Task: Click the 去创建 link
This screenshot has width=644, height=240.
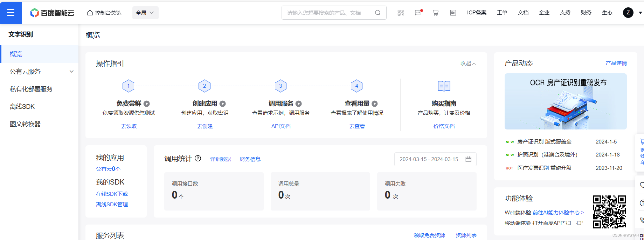Action: [x=205, y=126]
